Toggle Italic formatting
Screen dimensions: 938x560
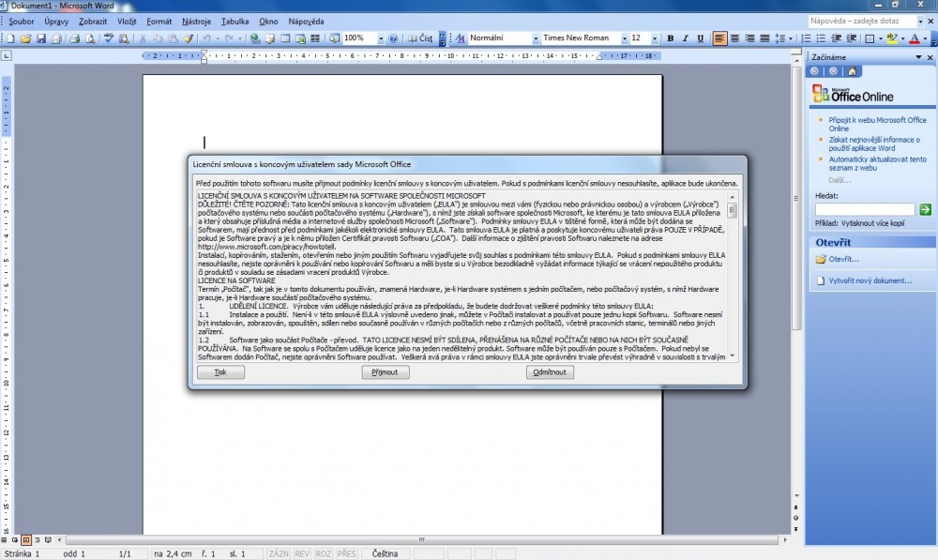click(686, 38)
